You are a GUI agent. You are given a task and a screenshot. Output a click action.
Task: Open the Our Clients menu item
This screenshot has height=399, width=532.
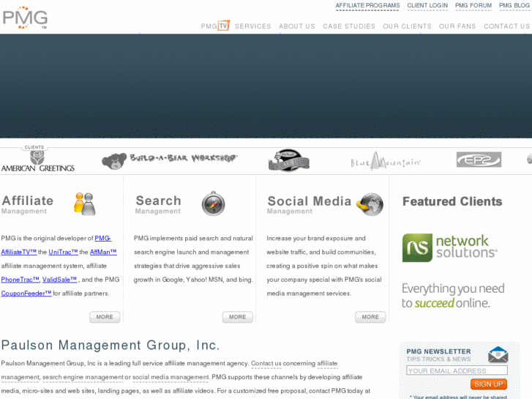[x=407, y=26]
